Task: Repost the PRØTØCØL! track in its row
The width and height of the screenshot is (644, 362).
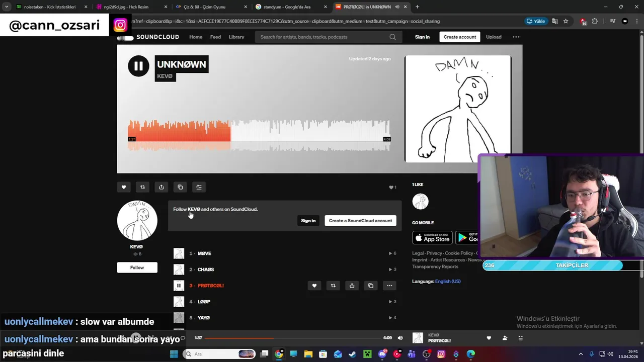Action: click(333, 286)
